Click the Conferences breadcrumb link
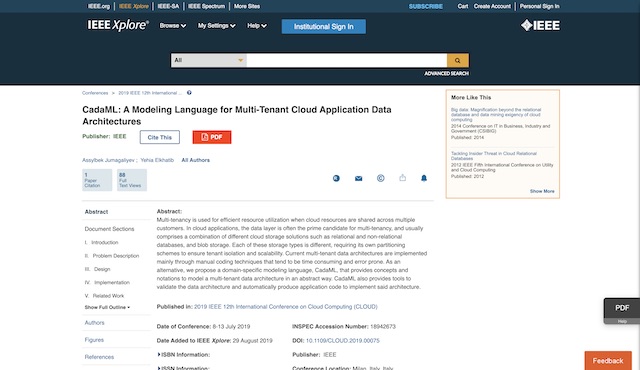This screenshot has width=640, height=370. 95,93
